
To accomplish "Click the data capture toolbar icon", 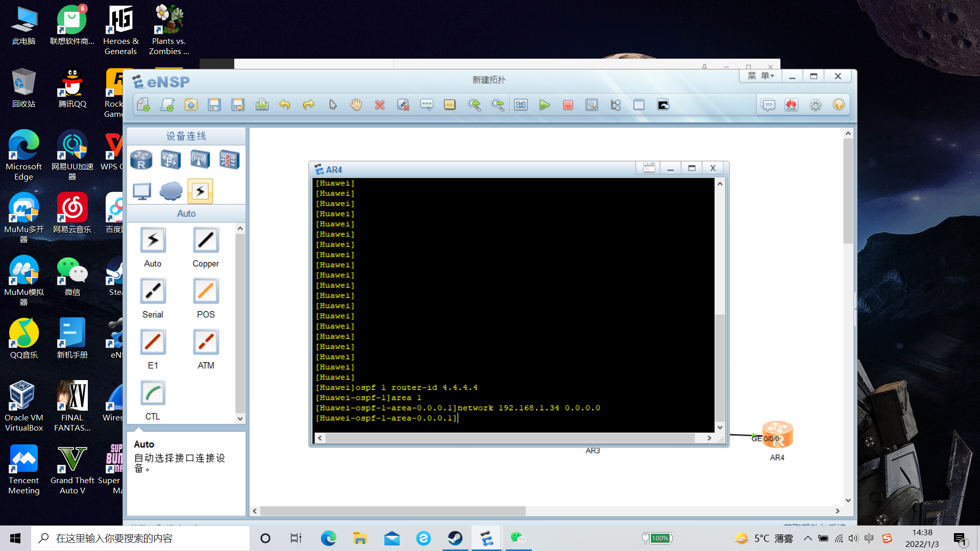I will 592,105.
